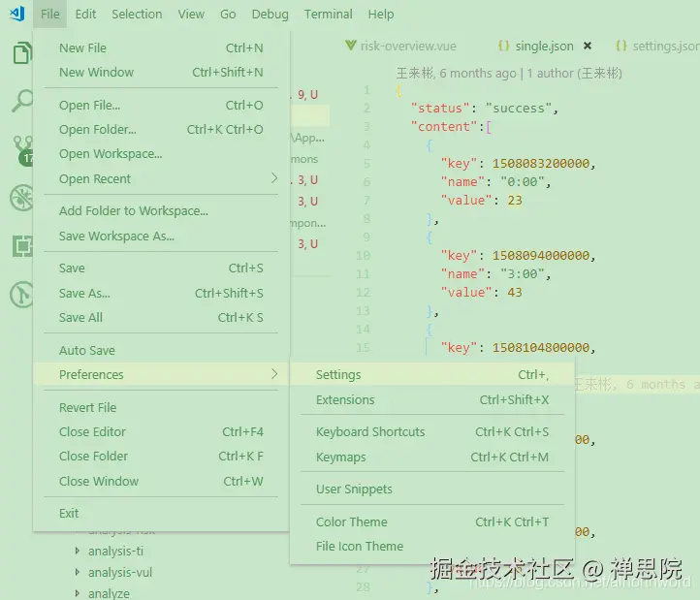Select Open Workspace... menu entry

pyautogui.click(x=161, y=153)
